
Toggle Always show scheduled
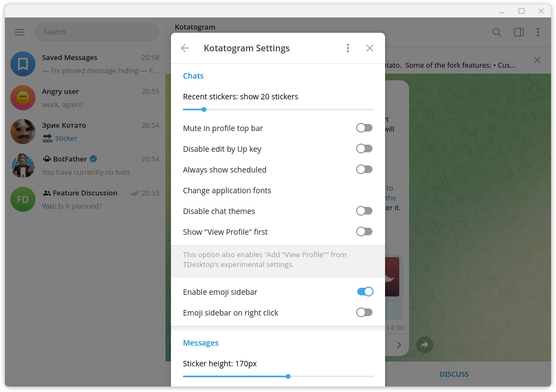point(364,169)
